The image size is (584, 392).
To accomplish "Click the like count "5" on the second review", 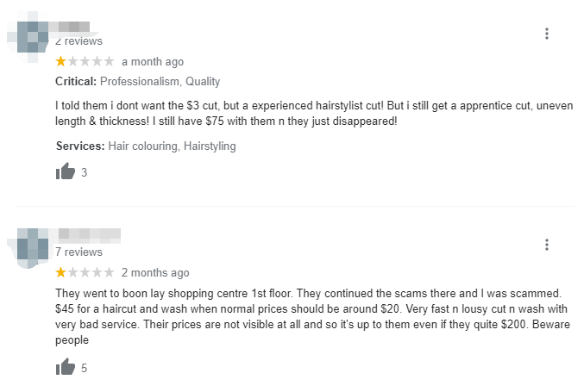I will 84,368.
